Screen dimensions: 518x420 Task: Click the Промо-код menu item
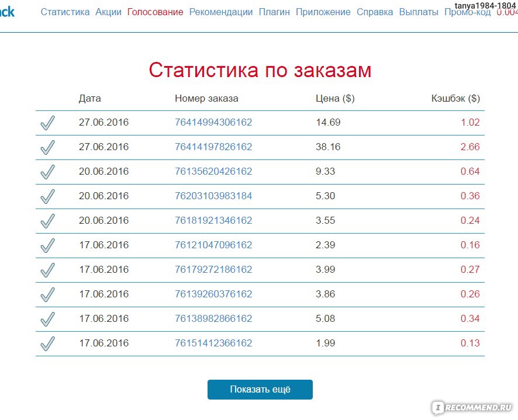(x=468, y=14)
